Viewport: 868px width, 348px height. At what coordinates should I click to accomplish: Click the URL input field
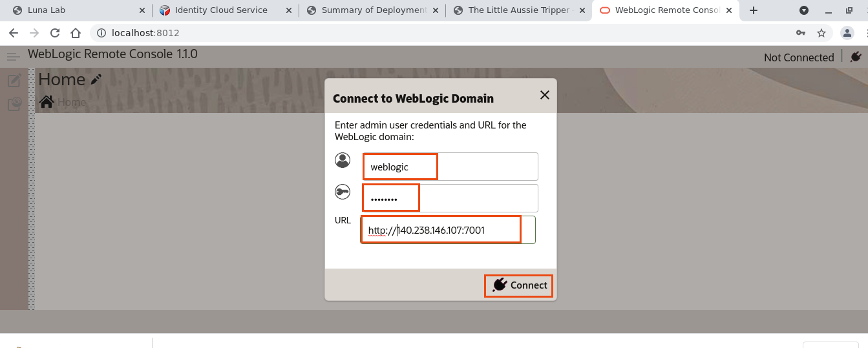[x=448, y=230]
